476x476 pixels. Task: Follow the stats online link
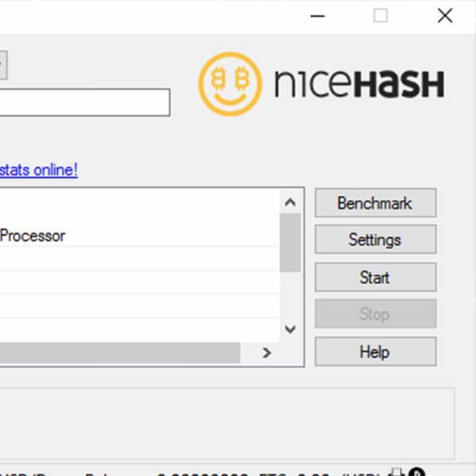tap(39, 170)
